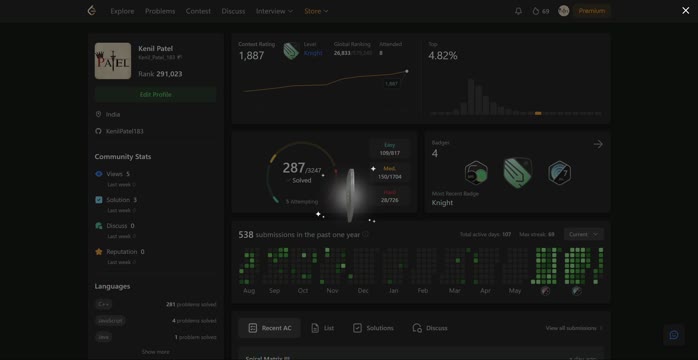Click the Med. 150/1704 stat box
The width and height of the screenshot is (698, 360).
390,173
